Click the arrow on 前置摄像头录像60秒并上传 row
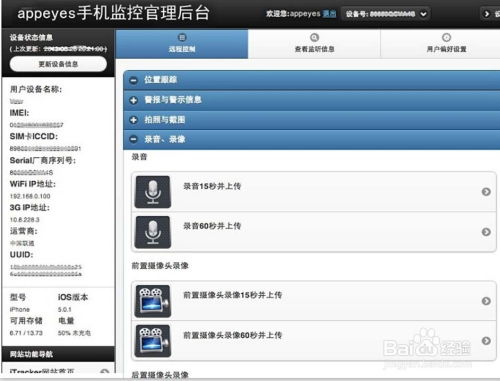Viewport: 500px width, 381px height. point(486,341)
